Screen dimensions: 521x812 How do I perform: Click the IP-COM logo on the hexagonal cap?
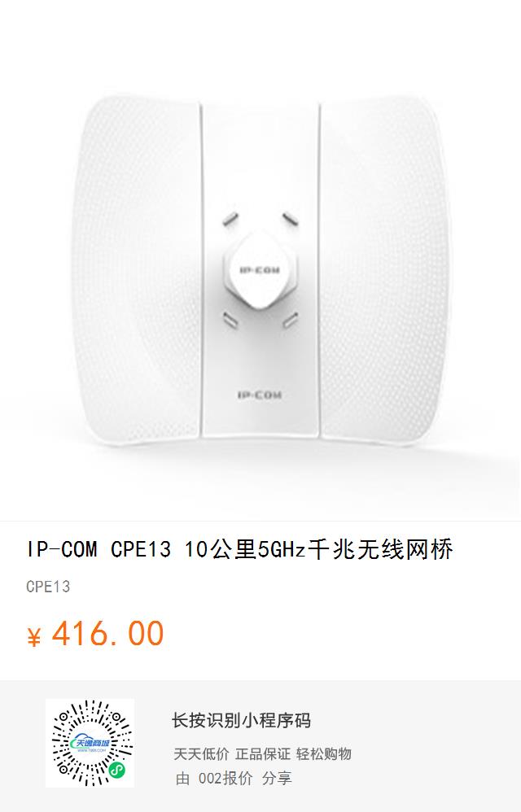coord(260,270)
